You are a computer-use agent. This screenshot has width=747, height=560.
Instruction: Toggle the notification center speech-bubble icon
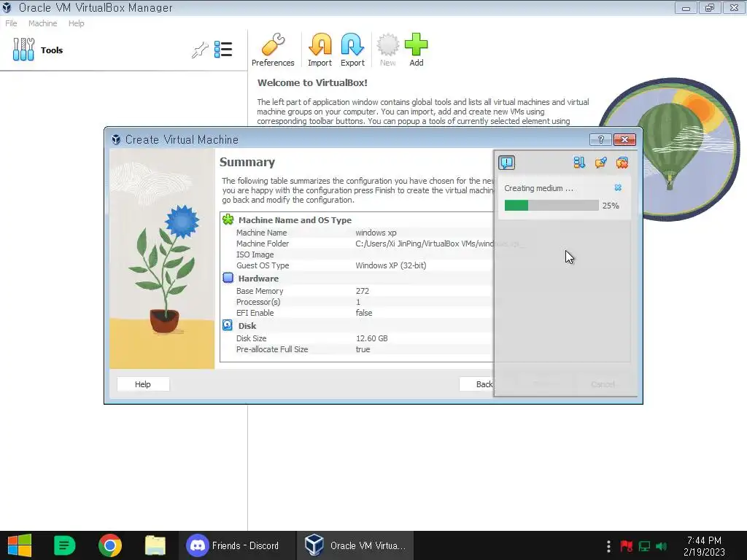tap(506, 163)
